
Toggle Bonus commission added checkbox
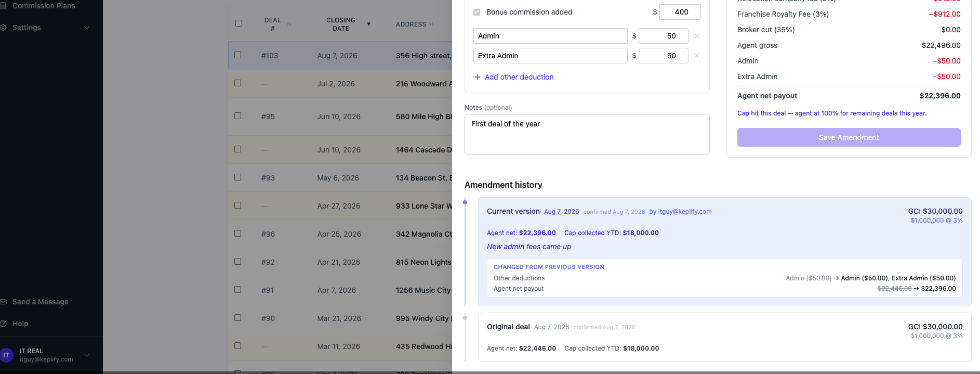click(477, 12)
